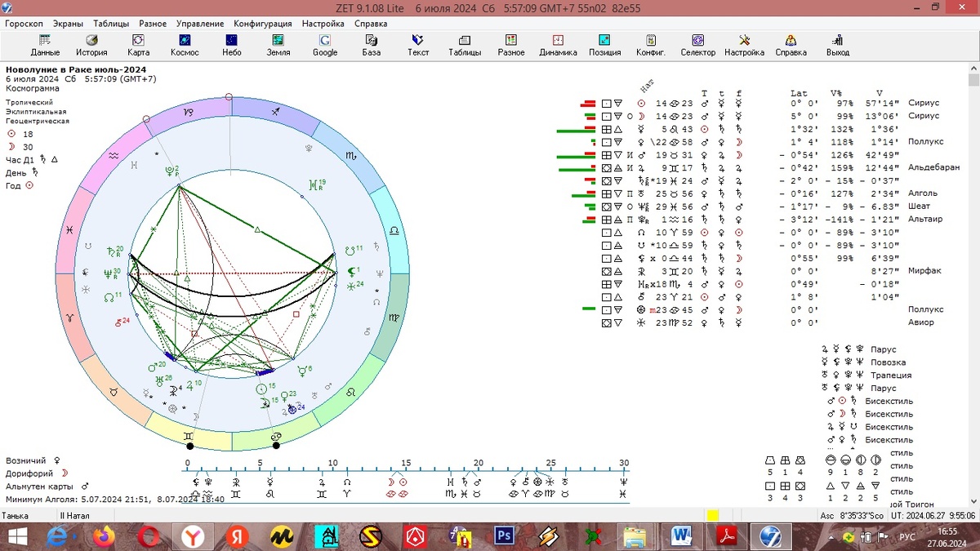Open the Разное menu in menu bar
980x551 pixels.
tap(153, 24)
